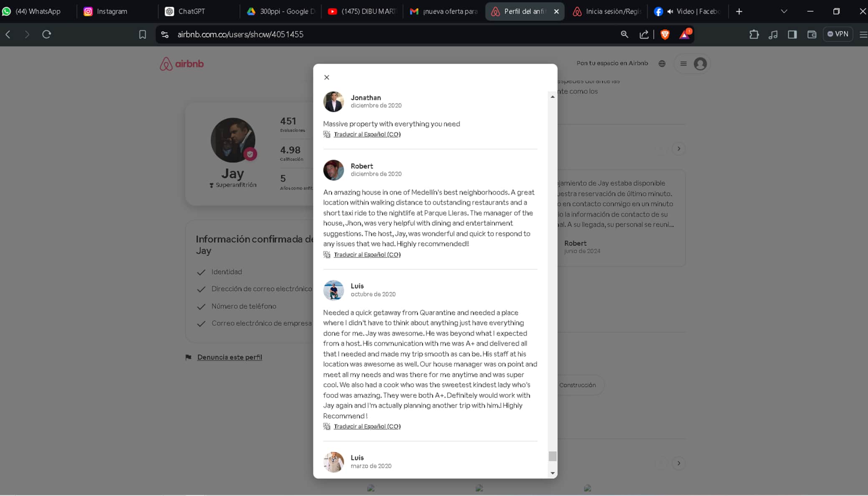
Task: Reload the Airbnb page
Action: [47, 34]
